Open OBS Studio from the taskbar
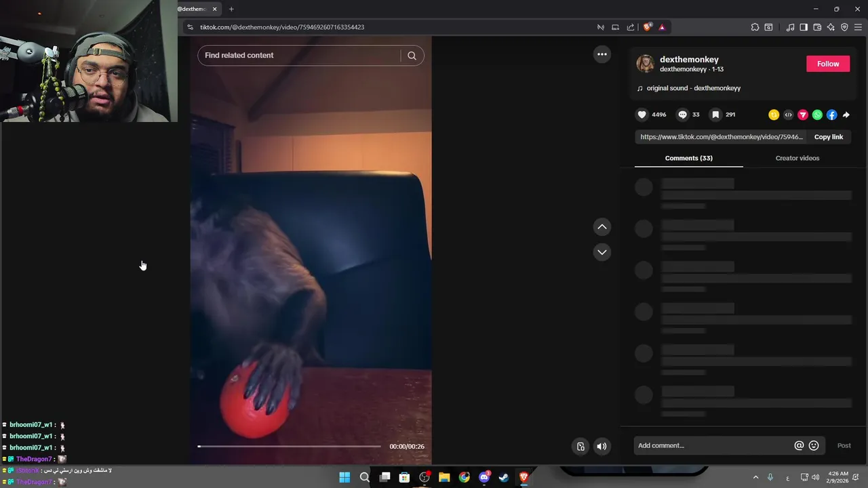The image size is (868, 488). [x=425, y=477]
